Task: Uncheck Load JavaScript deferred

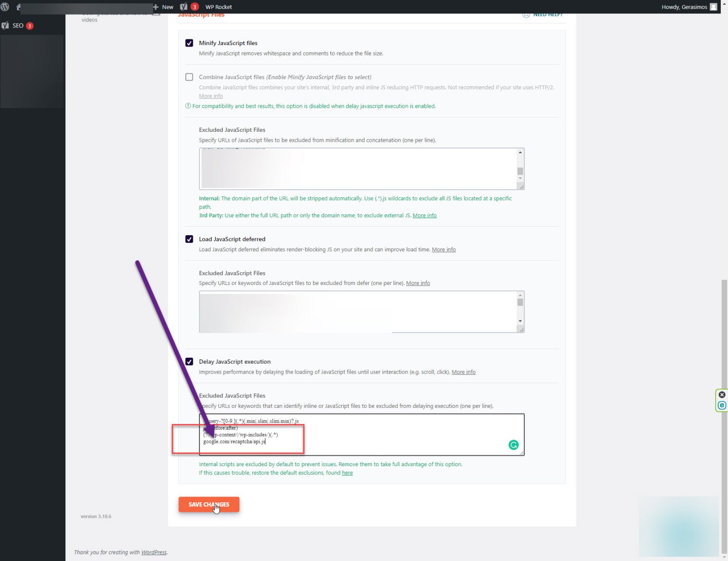Action: click(189, 239)
